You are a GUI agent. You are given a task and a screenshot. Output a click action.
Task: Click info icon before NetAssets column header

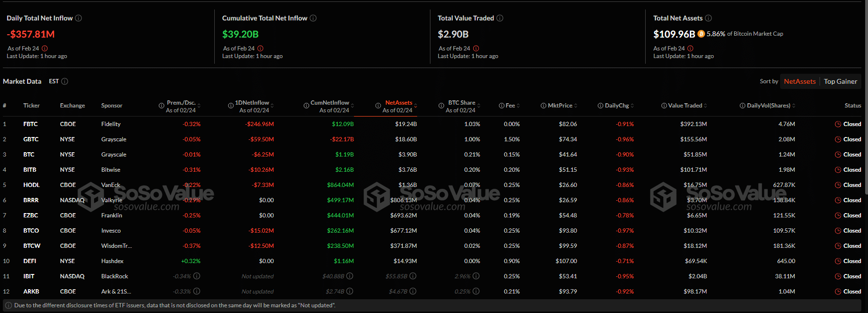pyautogui.click(x=378, y=106)
